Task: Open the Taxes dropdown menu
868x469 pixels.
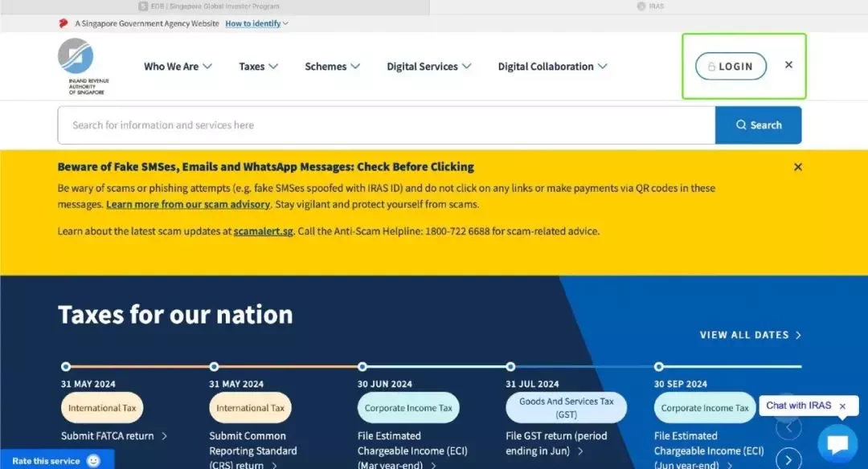Action: [258, 67]
